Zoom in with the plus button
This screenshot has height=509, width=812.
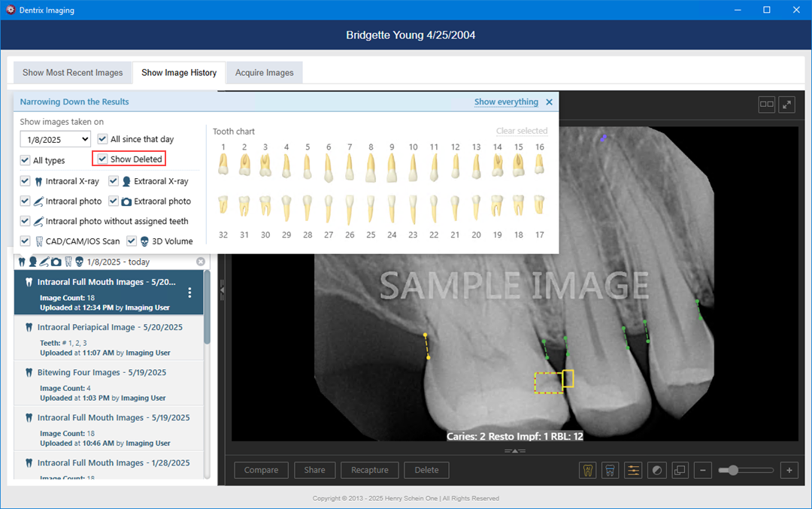(789, 470)
